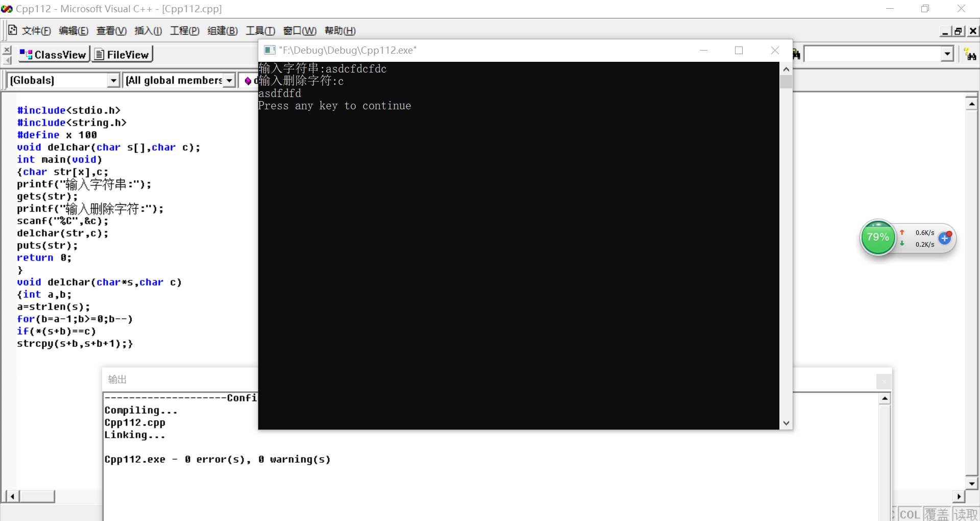The height and width of the screenshot is (521, 980).
Task: Click the Search help binoculars icon
Action: (x=970, y=54)
